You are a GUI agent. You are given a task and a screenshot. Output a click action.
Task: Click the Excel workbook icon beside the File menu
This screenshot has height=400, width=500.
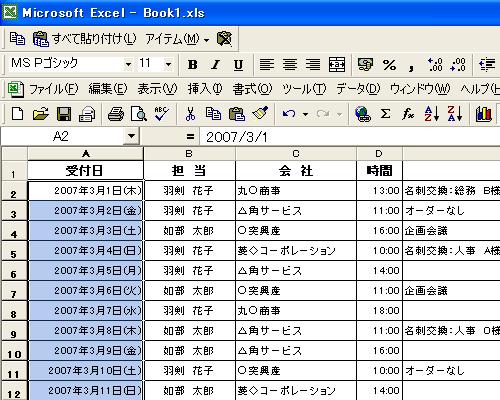click(15, 89)
